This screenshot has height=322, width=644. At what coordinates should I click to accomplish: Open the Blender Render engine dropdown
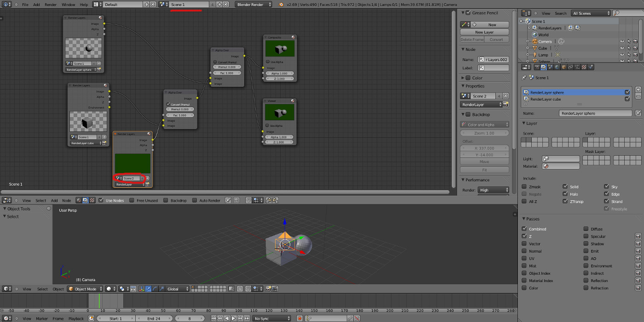point(253,4)
